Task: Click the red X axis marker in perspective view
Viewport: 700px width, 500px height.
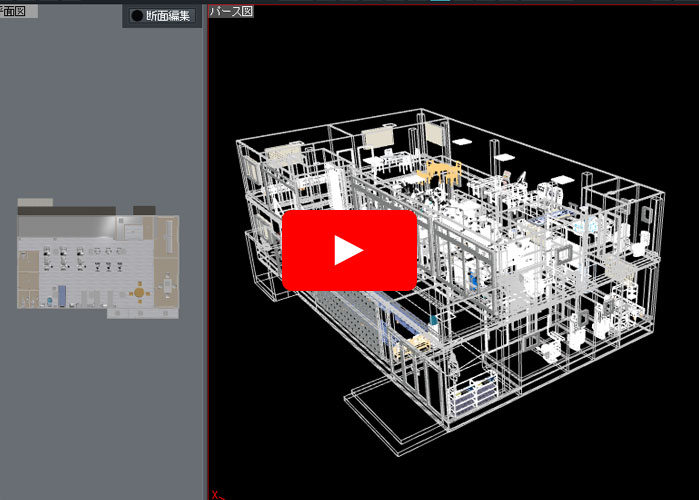Action: coord(215,494)
